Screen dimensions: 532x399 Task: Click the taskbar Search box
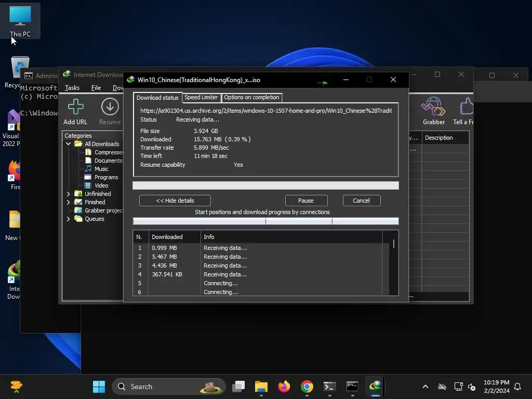click(169, 387)
